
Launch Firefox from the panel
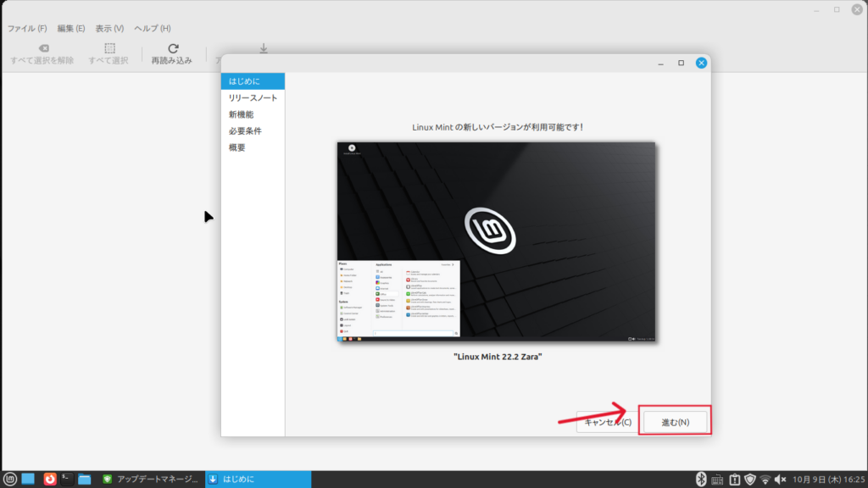(50, 479)
